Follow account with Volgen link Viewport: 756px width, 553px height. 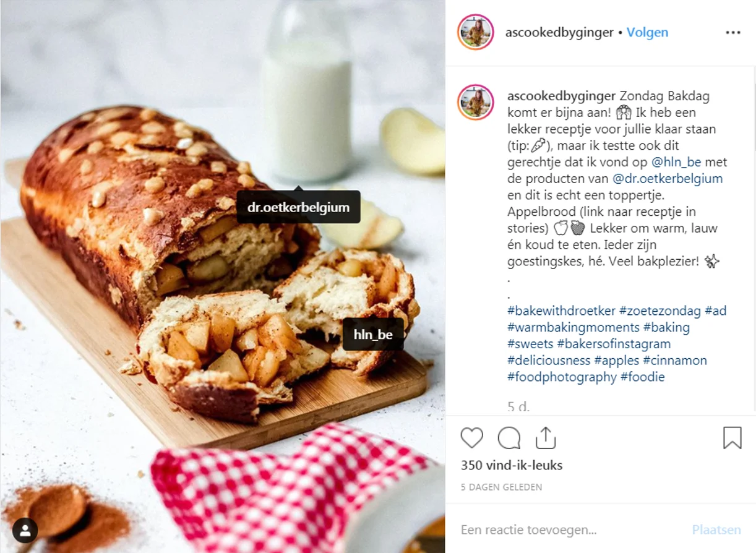(x=647, y=32)
